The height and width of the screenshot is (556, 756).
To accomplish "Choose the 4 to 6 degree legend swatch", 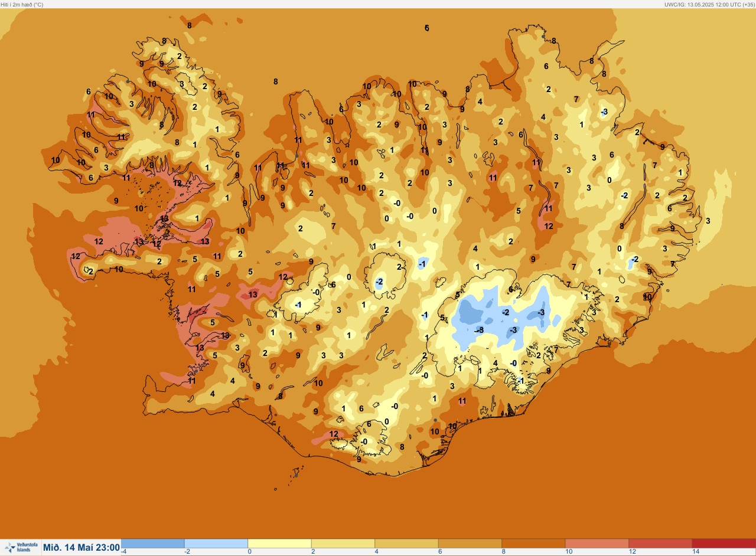I will (406, 544).
